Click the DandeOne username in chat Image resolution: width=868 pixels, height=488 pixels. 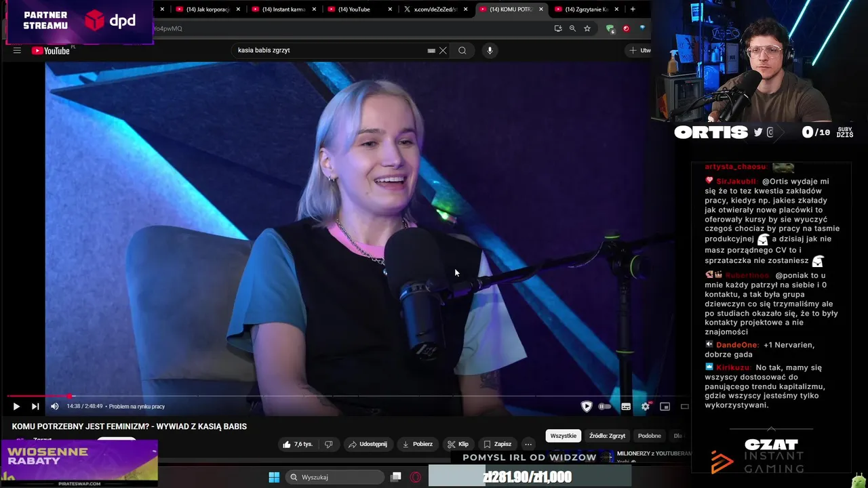coord(736,345)
